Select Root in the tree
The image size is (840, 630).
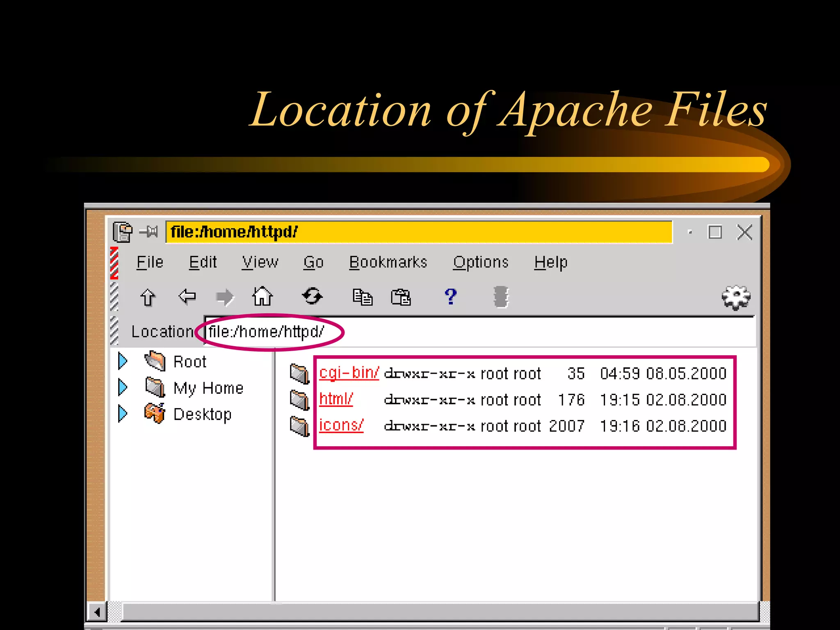[190, 362]
